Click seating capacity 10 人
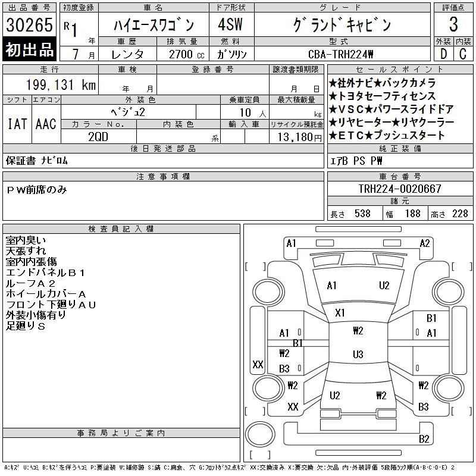This screenshot has height=476, width=476. coord(252,112)
